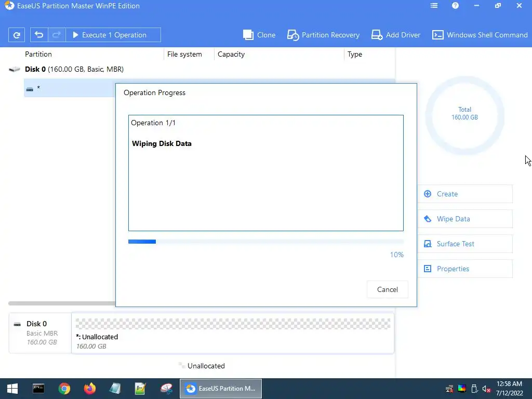Click the redo arrow button
The image size is (532, 399).
point(57,35)
